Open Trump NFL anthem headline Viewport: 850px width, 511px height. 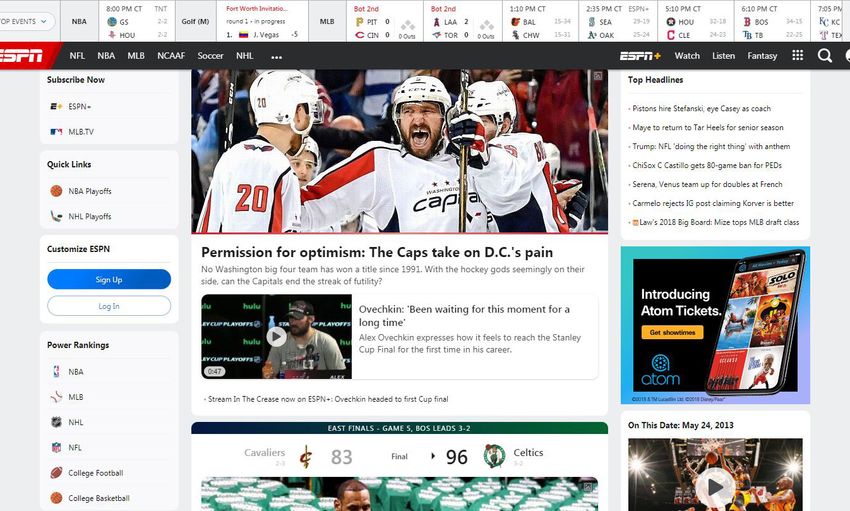(x=711, y=146)
